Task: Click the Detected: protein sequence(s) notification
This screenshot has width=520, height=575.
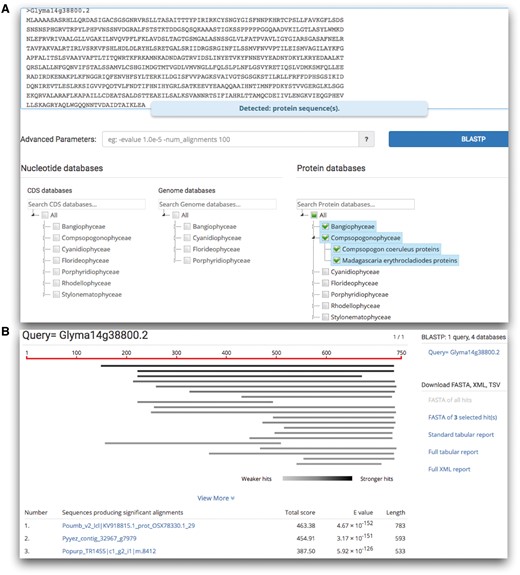Action: click(289, 109)
